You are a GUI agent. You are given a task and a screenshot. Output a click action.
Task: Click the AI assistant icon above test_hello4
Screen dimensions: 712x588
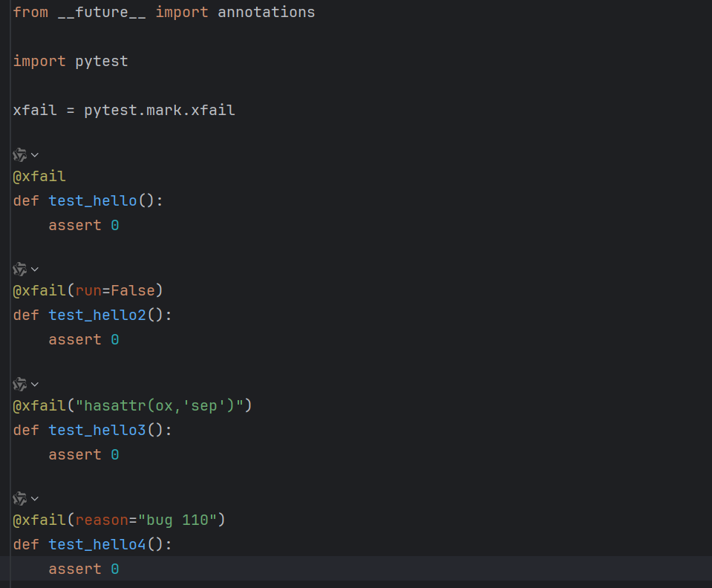[x=19, y=499]
